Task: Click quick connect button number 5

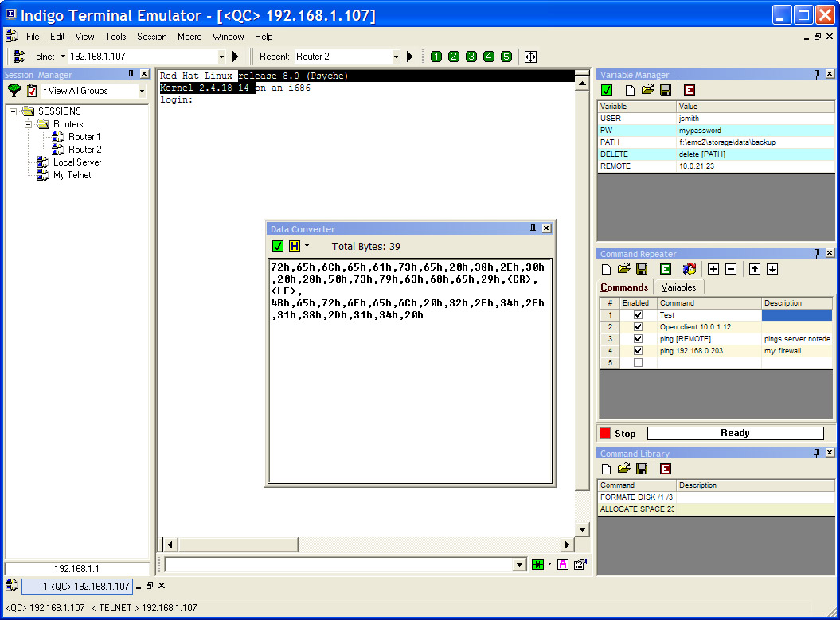Action: click(x=506, y=57)
